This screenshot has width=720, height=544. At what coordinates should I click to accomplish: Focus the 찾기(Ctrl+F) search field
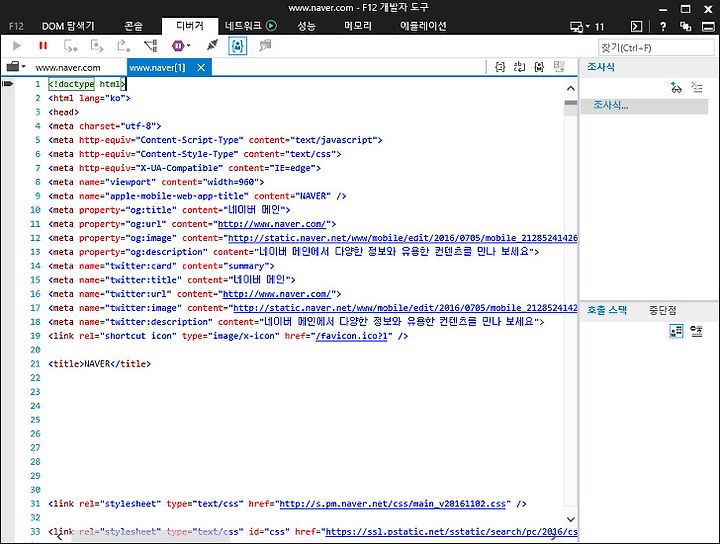coord(656,47)
